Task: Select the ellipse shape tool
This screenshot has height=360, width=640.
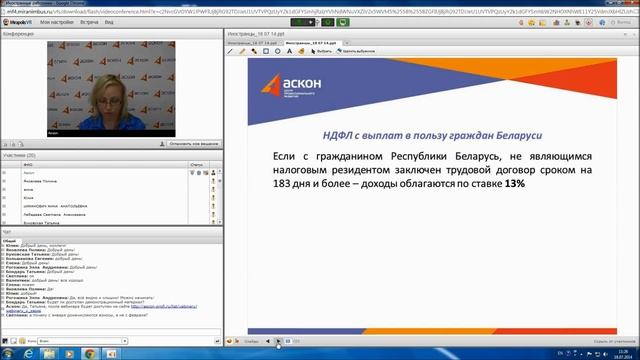Action: click(278, 51)
